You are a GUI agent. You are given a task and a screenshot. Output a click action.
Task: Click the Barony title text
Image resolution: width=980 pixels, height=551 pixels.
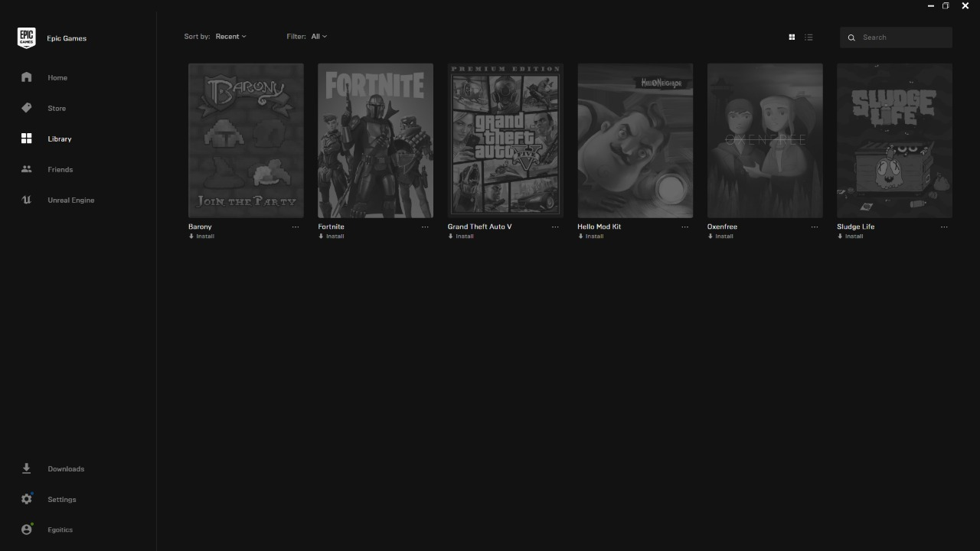click(x=200, y=227)
